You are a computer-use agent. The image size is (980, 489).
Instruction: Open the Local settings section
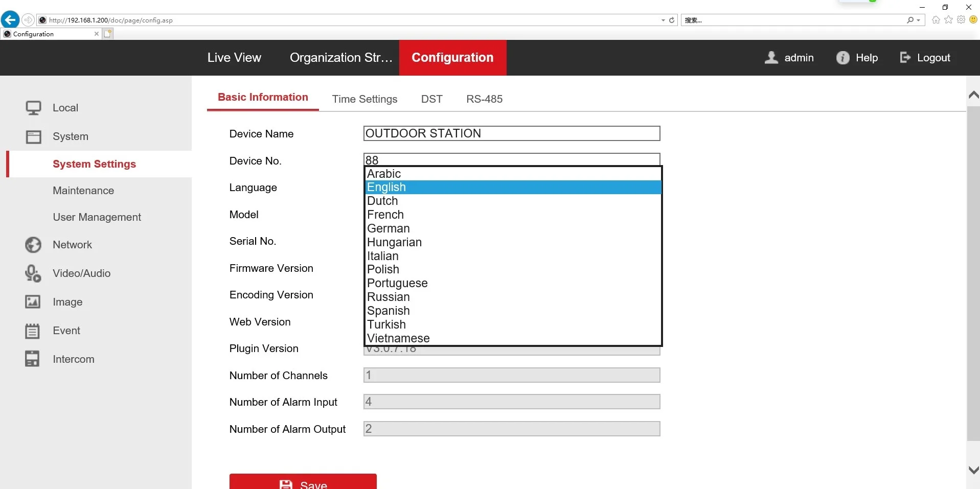click(65, 108)
